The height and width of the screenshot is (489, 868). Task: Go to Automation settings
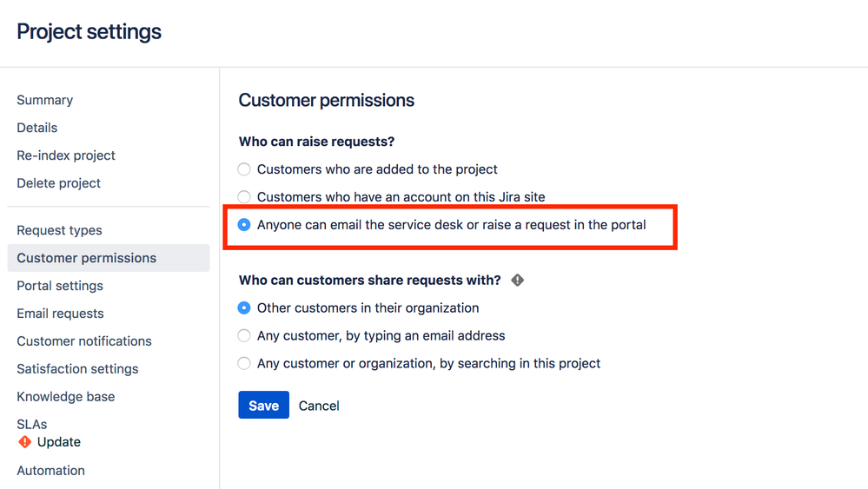coord(51,471)
